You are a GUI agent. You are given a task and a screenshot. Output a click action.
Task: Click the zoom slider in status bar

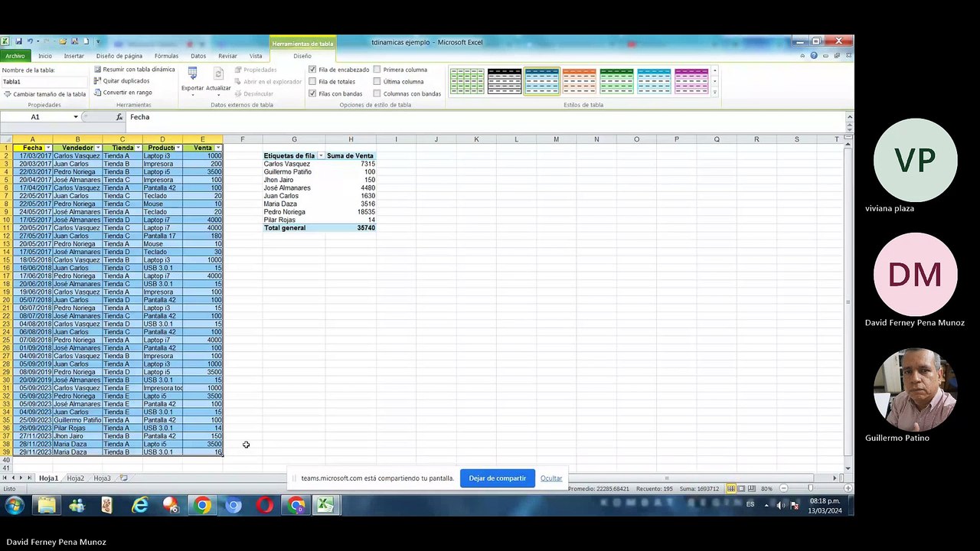(x=811, y=488)
